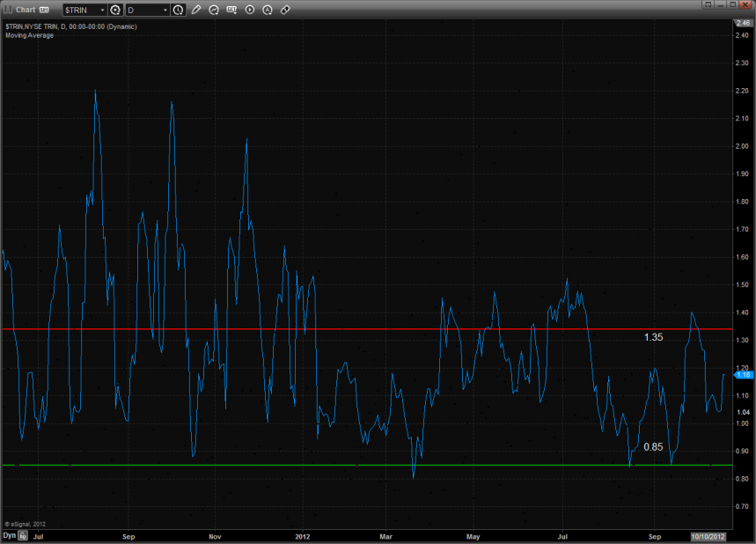Click the symbol settings gear icon
756x544 pixels.
[115, 10]
